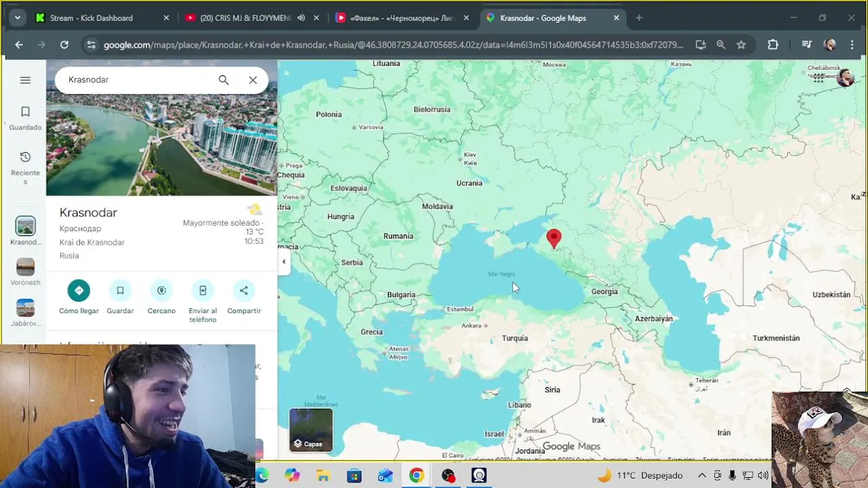Mute audio on the YouTube tab
Screen dimensions: 868x488
pos(300,18)
